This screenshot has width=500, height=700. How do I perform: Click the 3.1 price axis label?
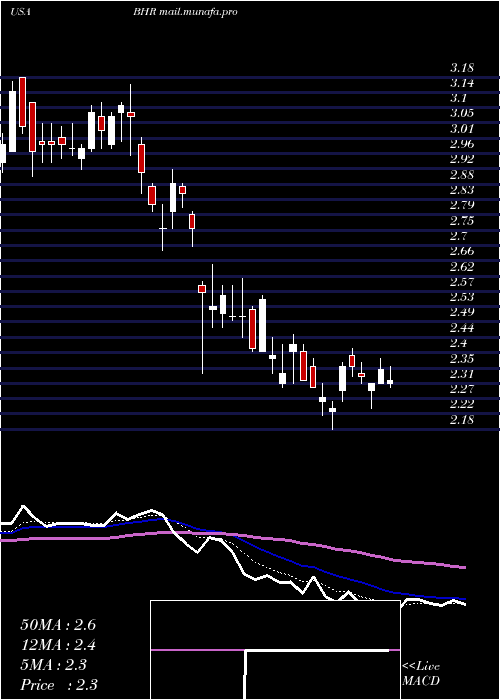(458, 99)
